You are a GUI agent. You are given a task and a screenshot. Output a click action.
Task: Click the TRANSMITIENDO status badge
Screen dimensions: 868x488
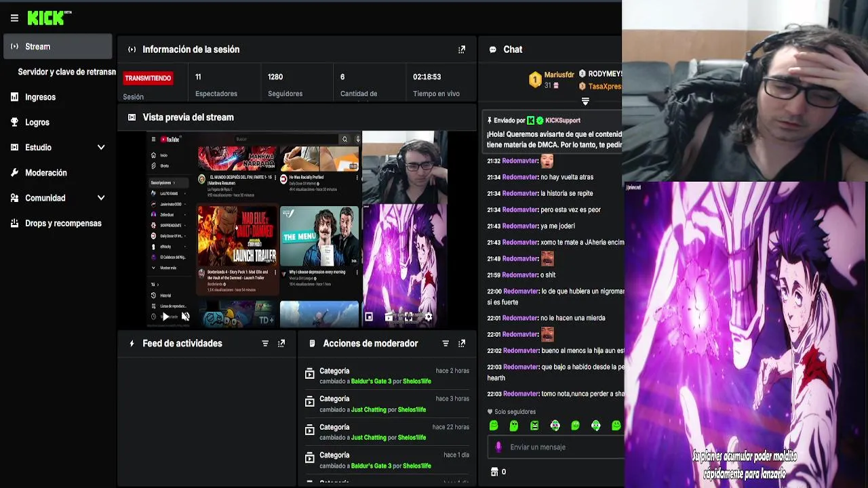[148, 78]
